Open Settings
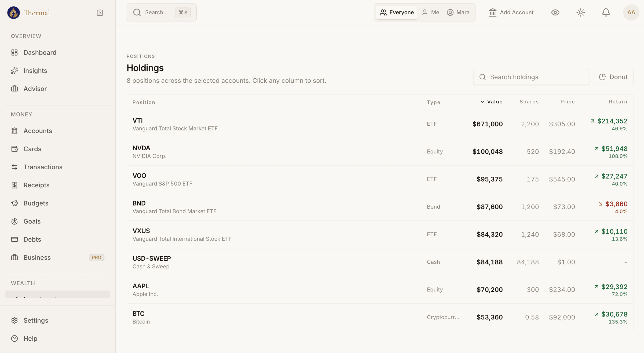This screenshot has width=644, height=353. coord(58,321)
